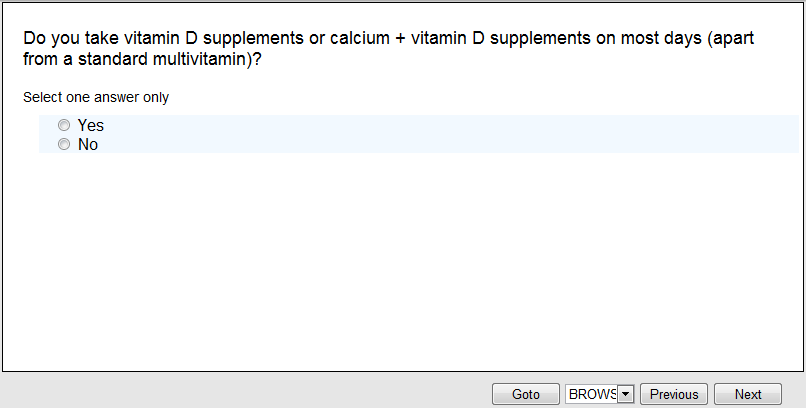Select the "Yes" radio button
Image resolution: width=806 pixels, height=408 pixels.
[x=64, y=126]
